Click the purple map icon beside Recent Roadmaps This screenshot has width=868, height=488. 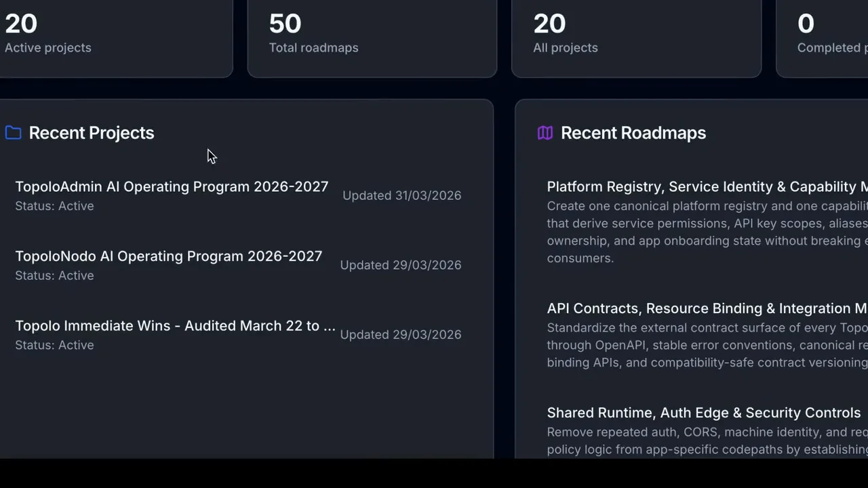[x=545, y=133]
